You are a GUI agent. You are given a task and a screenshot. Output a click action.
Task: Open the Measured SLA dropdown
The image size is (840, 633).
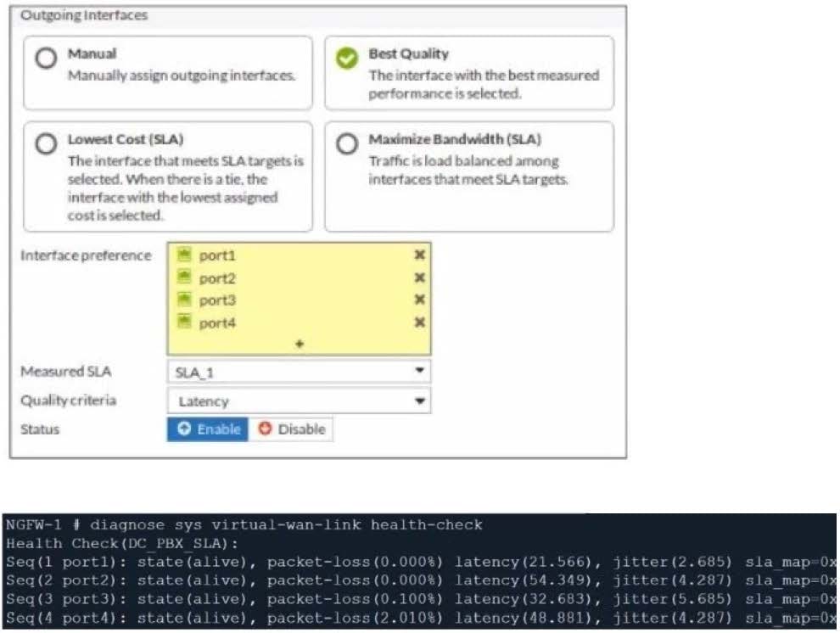tap(299, 372)
